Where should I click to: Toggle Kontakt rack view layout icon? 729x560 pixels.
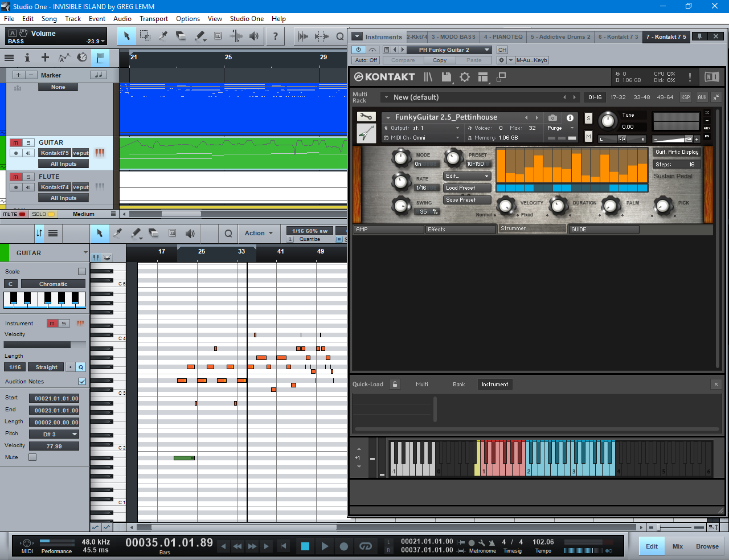[x=483, y=77]
